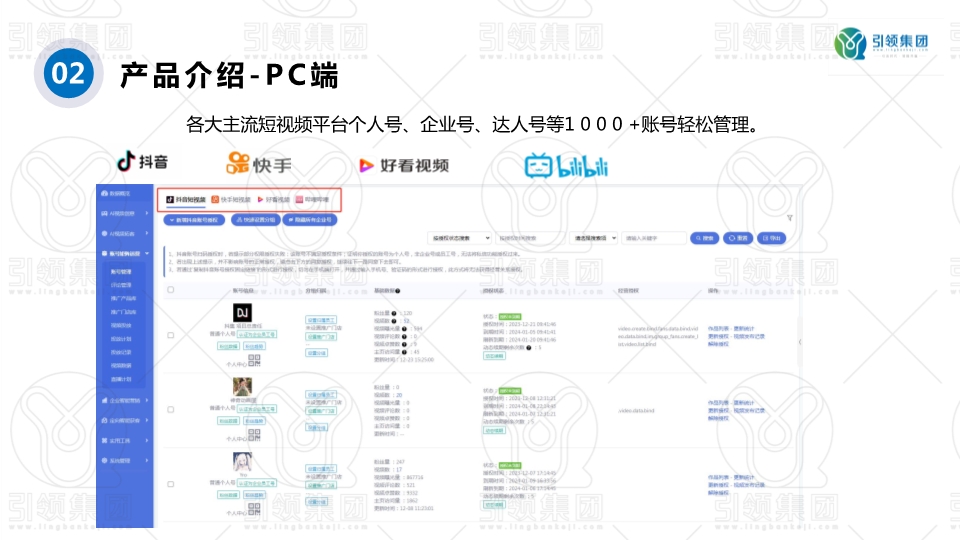The height and width of the screenshot is (540, 960).
Task: Click the bilibili logo on the slide
Action: [x=566, y=166]
